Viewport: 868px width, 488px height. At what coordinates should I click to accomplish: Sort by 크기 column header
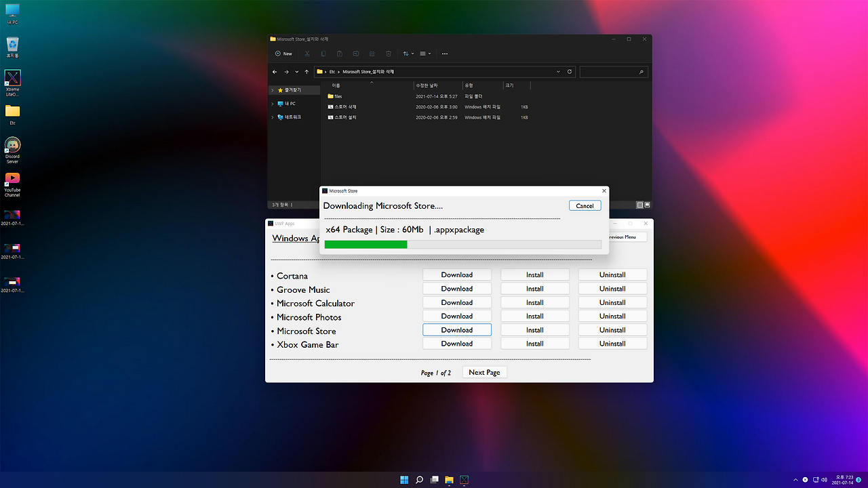[x=516, y=85]
